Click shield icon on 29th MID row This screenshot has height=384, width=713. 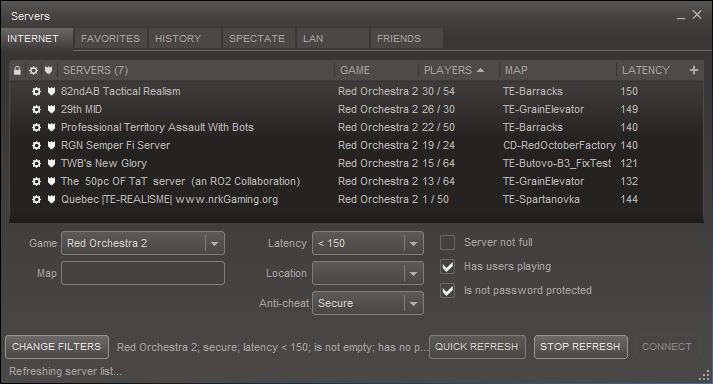tap(51, 110)
